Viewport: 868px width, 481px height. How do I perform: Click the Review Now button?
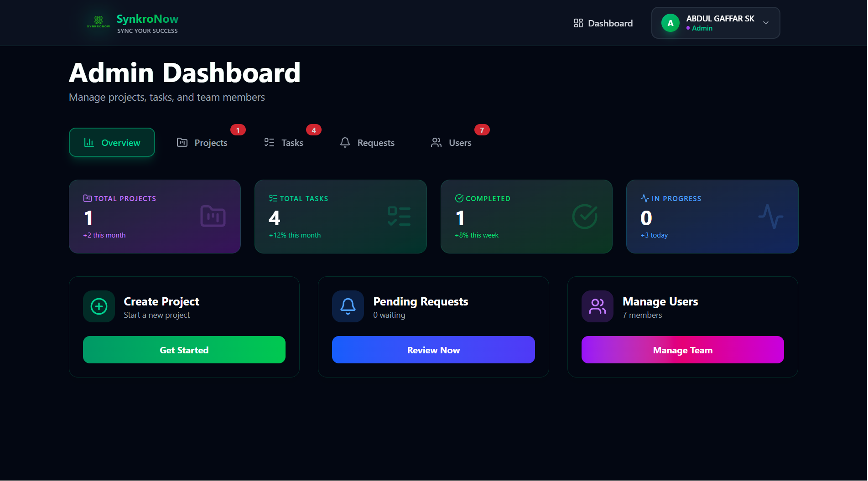(433, 350)
